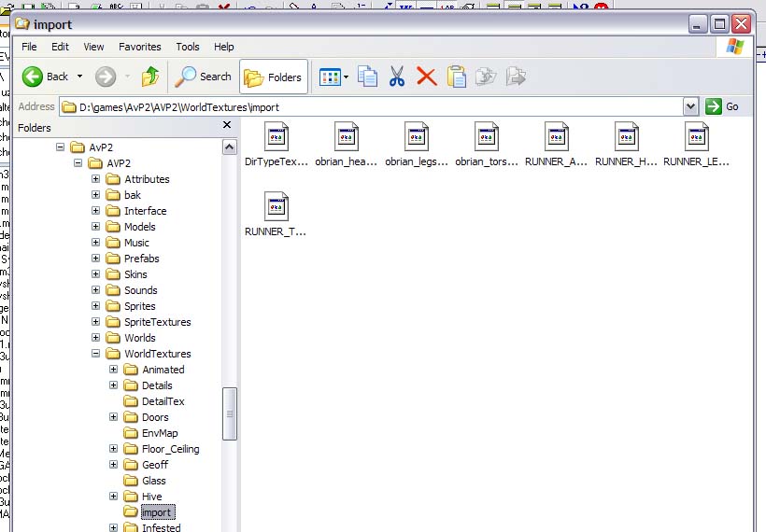The width and height of the screenshot is (766, 532).
Task: Expand the Hive folder node
Action: [113, 497]
